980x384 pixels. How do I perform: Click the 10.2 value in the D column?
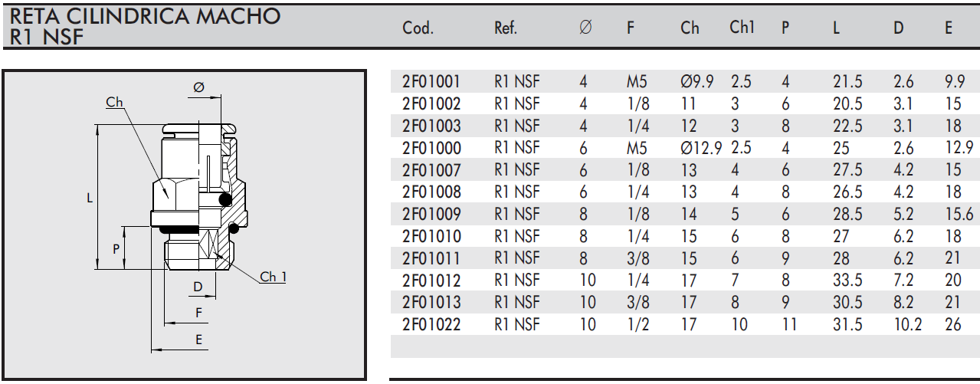[x=907, y=325]
